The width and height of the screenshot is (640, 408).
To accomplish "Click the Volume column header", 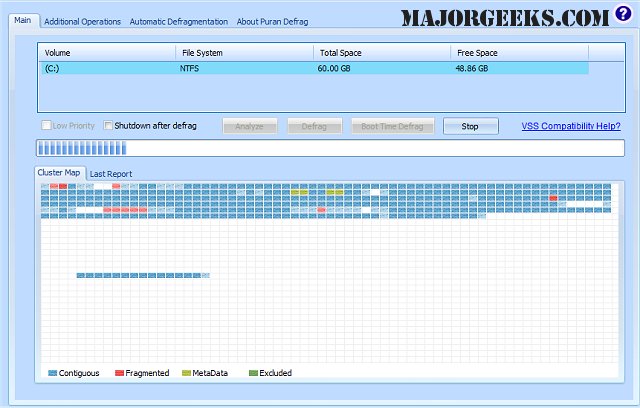I will [107, 53].
